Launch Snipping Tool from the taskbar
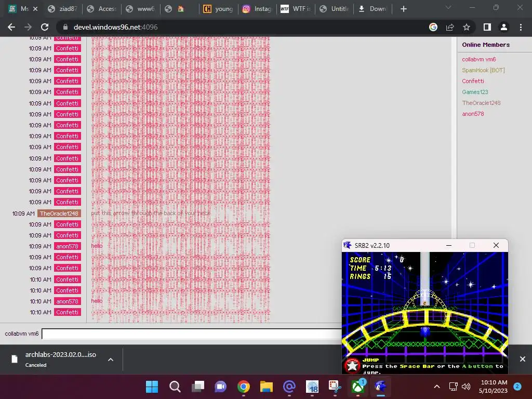The width and height of the screenshot is (532, 399). point(335,387)
